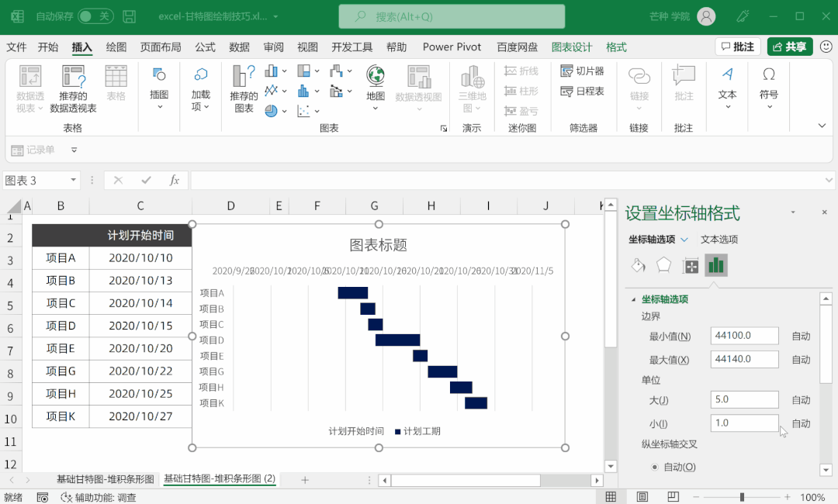838x504 pixels.
Task: Open statistic chart icon
Action: pos(303,91)
